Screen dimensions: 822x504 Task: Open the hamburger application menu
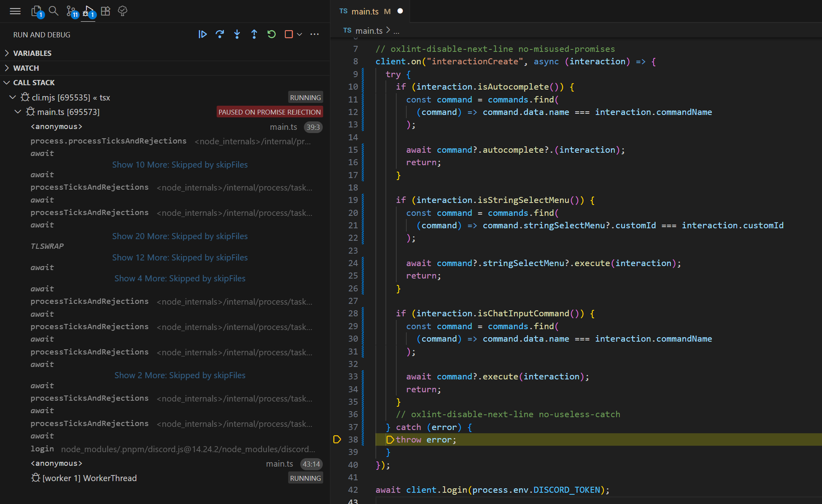15,11
